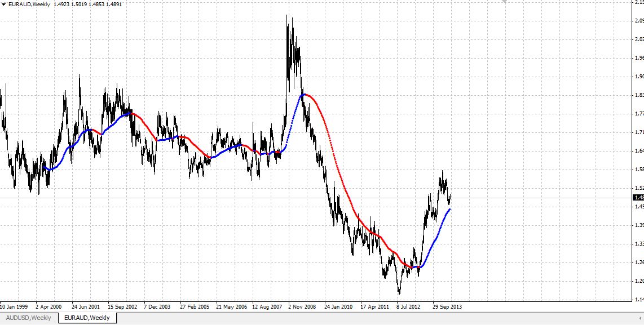Click the EURAUD,Weekly chart title text
This screenshot has width=644, height=325.
point(29,5)
